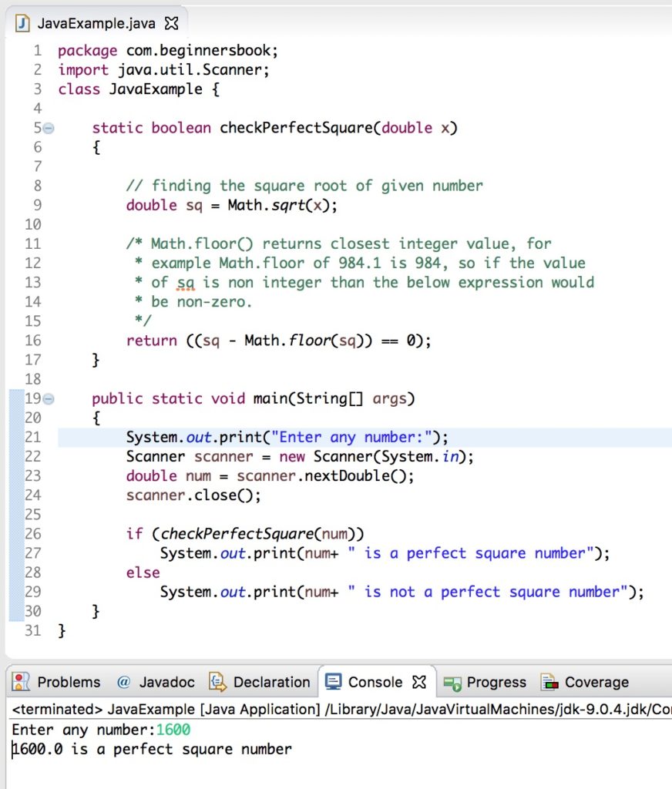Click 'else' keyword on line 28

143,572
